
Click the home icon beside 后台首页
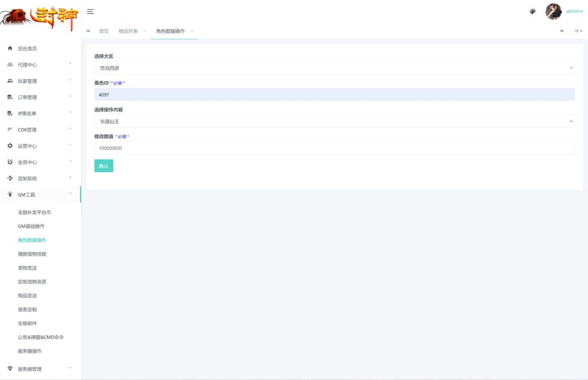coord(10,49)
